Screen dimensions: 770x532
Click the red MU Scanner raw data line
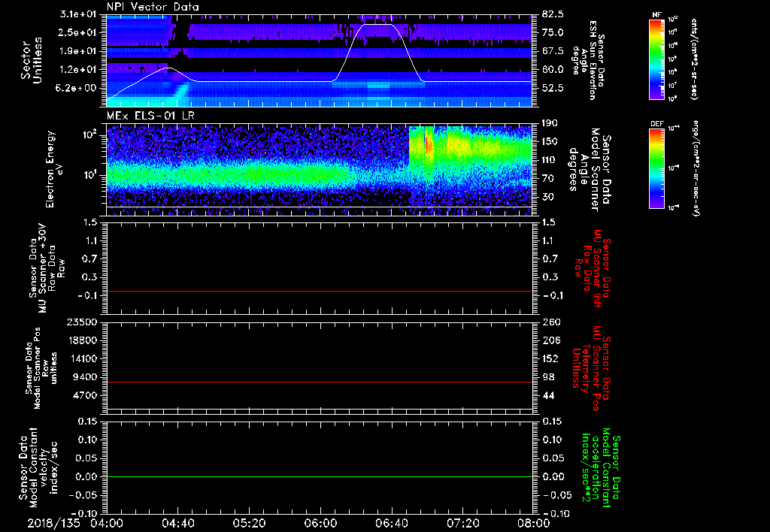[x=319, y=292]
